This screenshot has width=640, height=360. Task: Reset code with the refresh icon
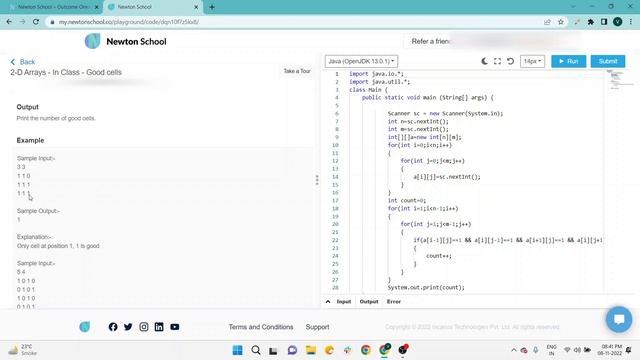(510, 61)
